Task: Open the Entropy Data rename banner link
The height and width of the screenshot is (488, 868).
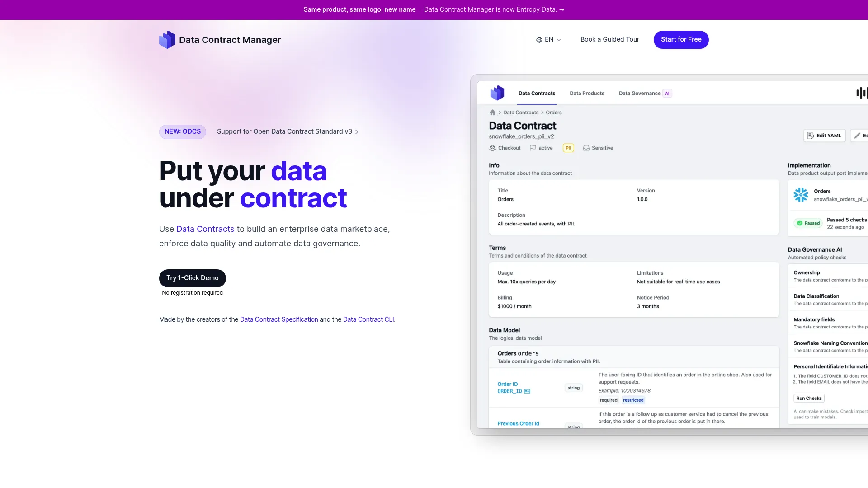Action: coord(494,9)
